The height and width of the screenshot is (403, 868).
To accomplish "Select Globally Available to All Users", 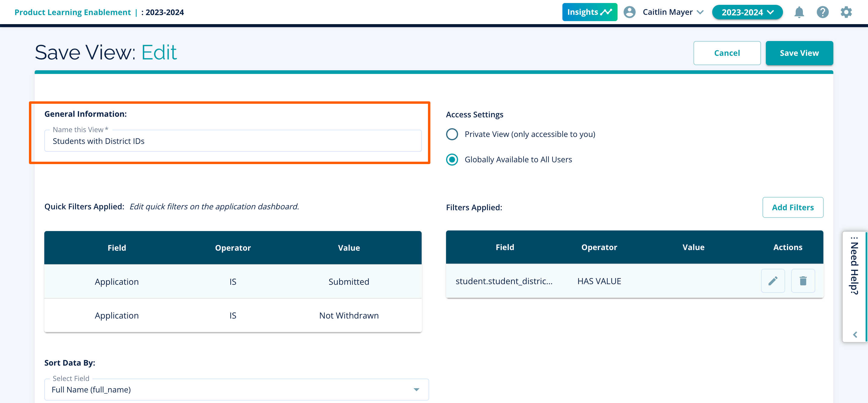I will click(452, 160).
